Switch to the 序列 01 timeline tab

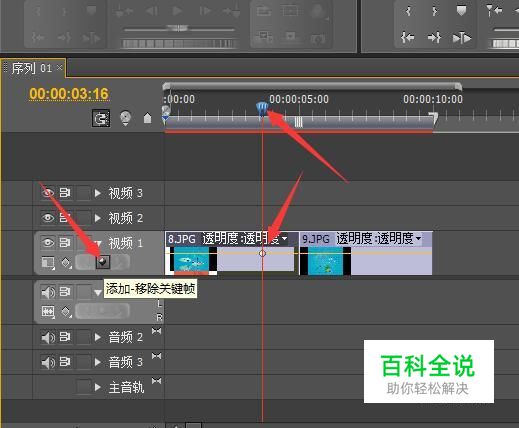(32, 68)
